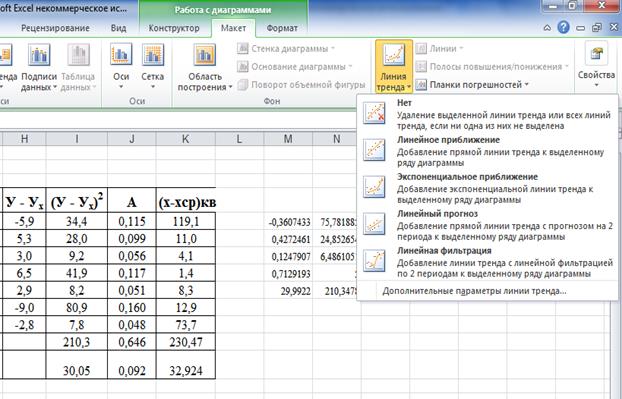622x399 pixels.
Task: Click the Свойства properties icon
Action: click(596, 55)
